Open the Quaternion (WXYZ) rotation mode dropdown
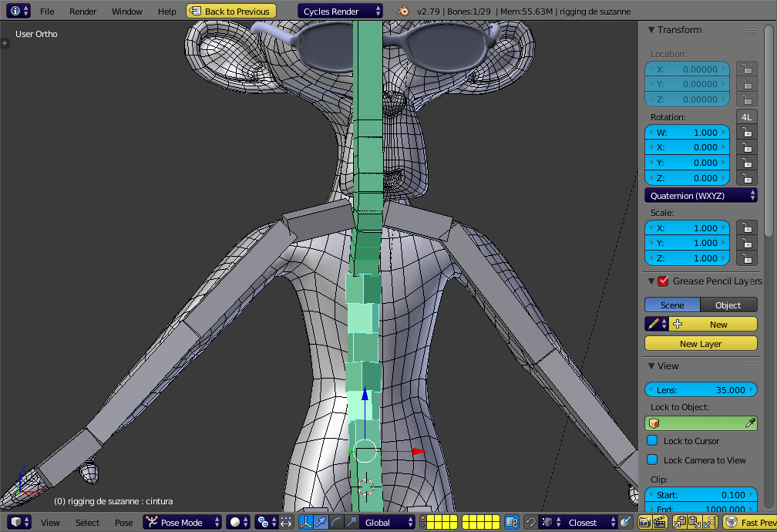Image resolution: width=777 pixels, height=532 pixels. coord(701,195)
